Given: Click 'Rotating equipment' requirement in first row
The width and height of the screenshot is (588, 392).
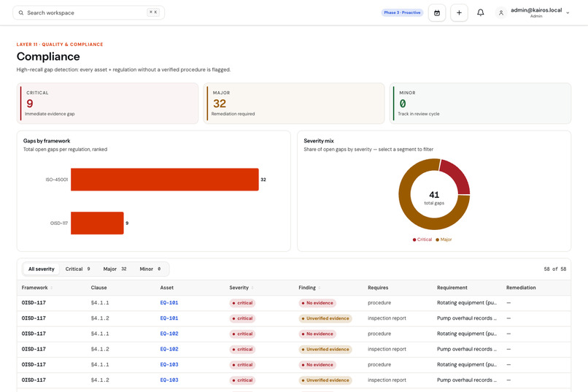Looking at the screenshot, I should pyautogui.click(x=467, y=303).
